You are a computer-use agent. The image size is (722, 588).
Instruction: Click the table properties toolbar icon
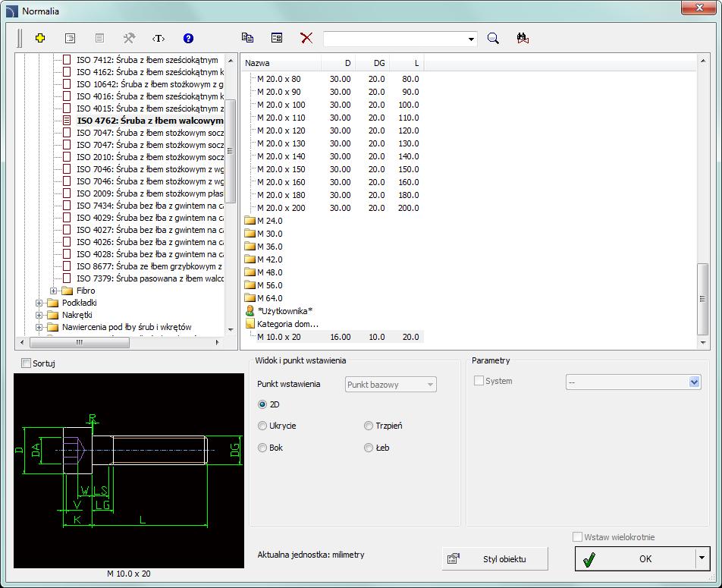click(x=277, y=38)
